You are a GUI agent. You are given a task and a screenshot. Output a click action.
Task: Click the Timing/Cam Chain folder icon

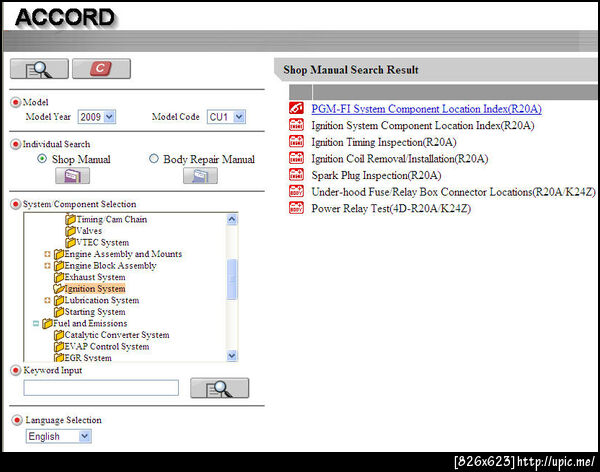coord(70,219)
